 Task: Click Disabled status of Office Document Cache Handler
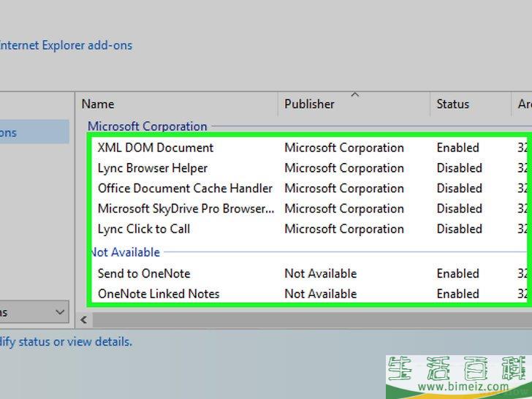459,189
